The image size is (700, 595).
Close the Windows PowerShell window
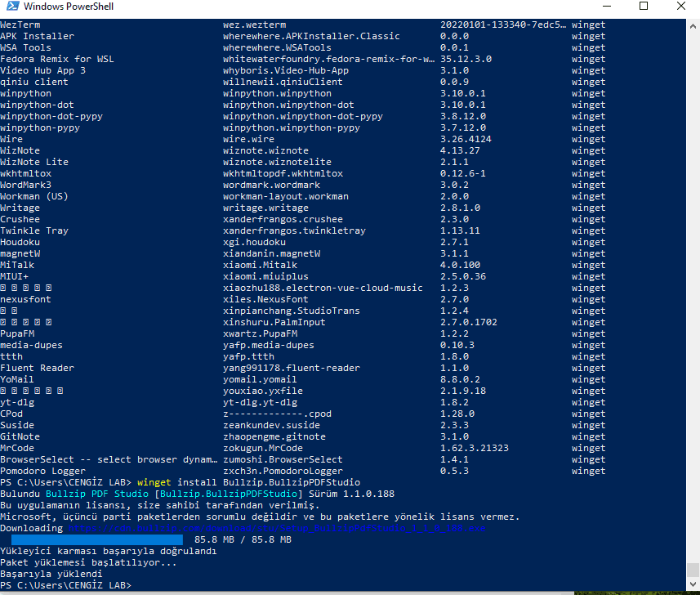coord(681,7)
